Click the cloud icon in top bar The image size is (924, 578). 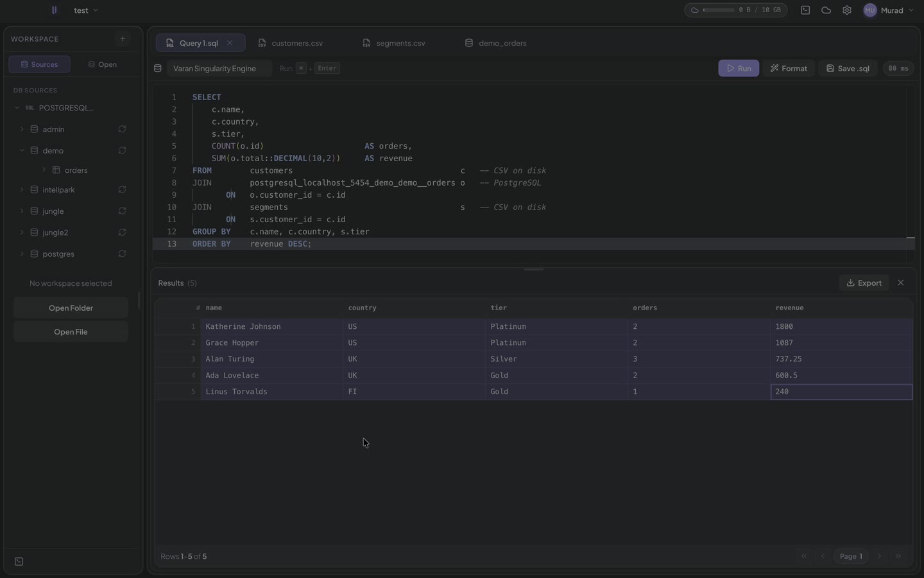(826, 10)
